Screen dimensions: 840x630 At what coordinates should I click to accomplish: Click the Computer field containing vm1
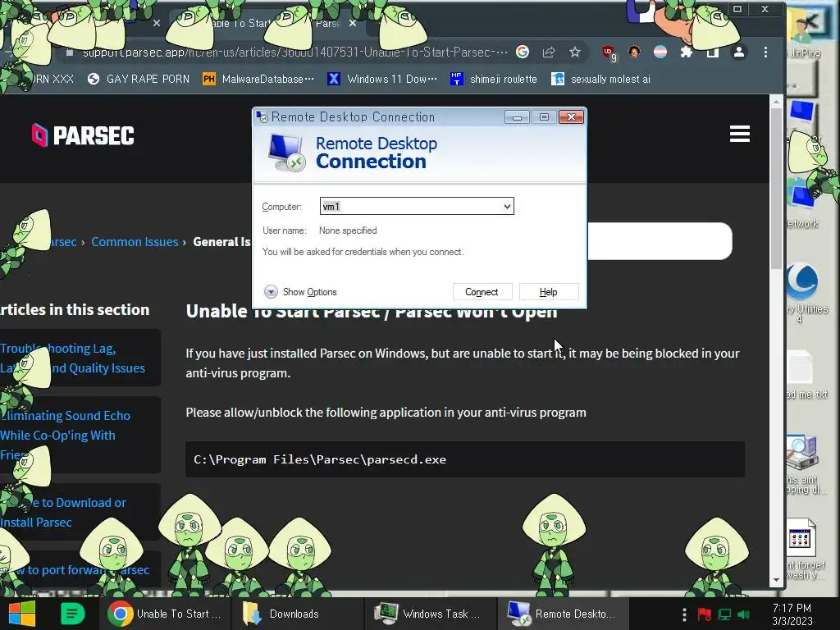click(x=416, y=206)
